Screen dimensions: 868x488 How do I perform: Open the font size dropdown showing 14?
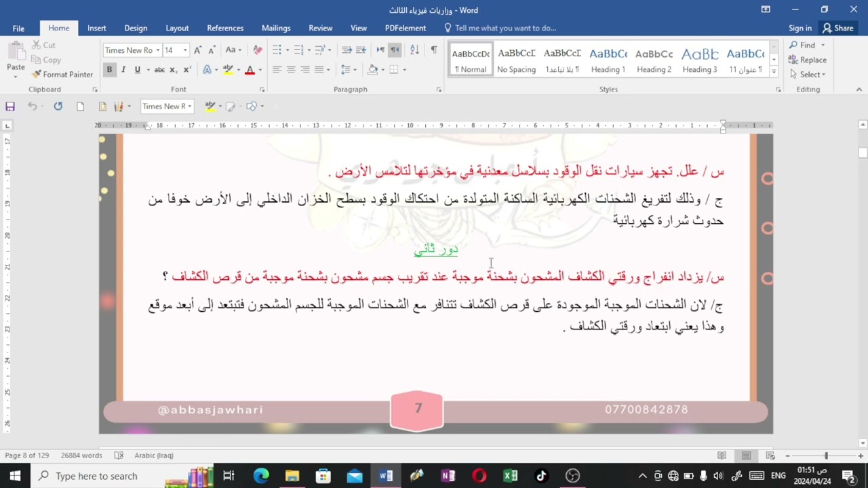pos(185,50)
